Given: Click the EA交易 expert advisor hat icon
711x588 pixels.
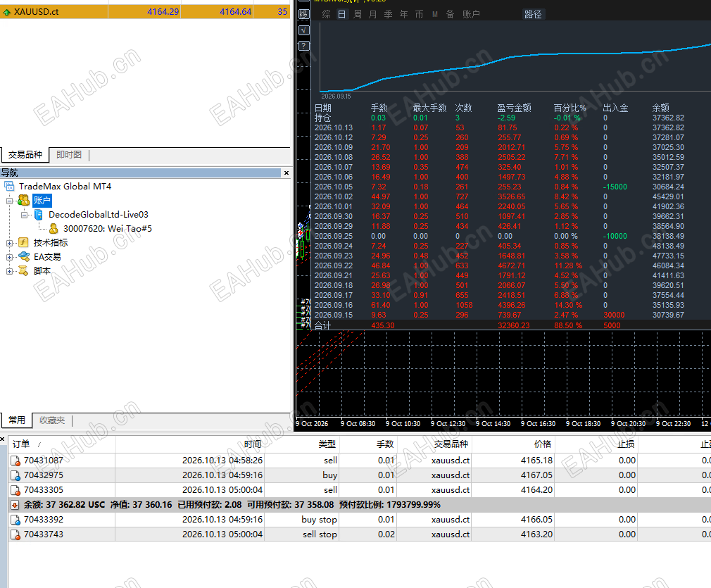Looking at the screenshot, I should click(x=23, y=257).
